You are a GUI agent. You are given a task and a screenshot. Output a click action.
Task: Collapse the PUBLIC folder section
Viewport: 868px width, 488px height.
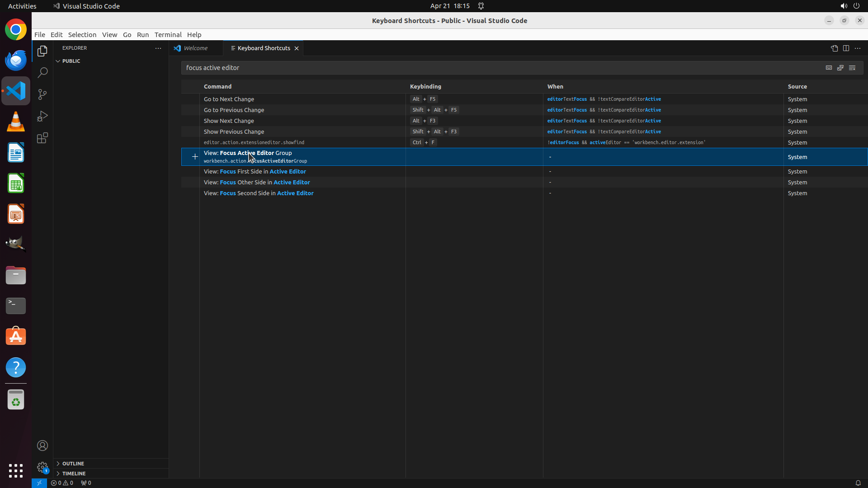[x=71, y=61]
